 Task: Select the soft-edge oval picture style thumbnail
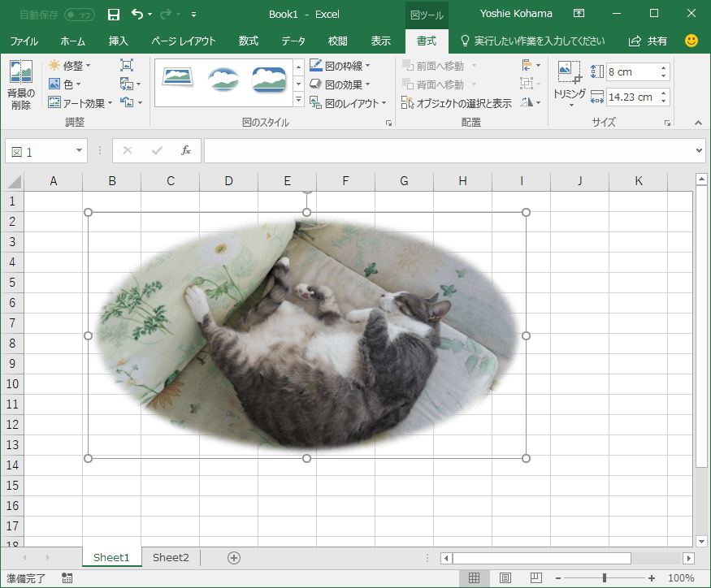223,79
